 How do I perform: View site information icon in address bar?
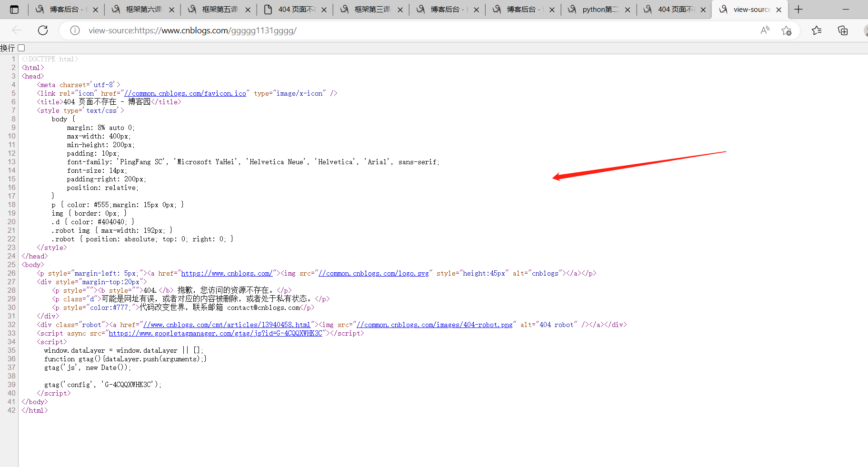coord(75,30)
